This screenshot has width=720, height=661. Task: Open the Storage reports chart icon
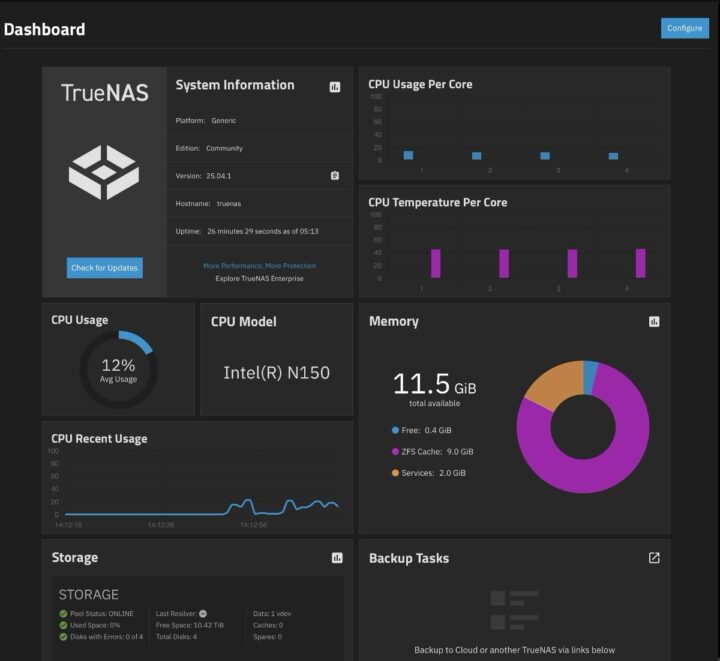click(x=337, y=558)
